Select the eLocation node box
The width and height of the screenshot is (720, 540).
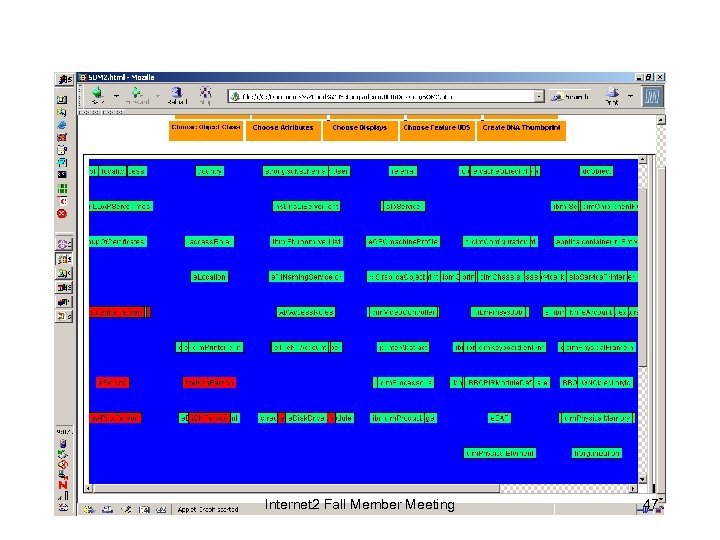[x=209, y=277]
